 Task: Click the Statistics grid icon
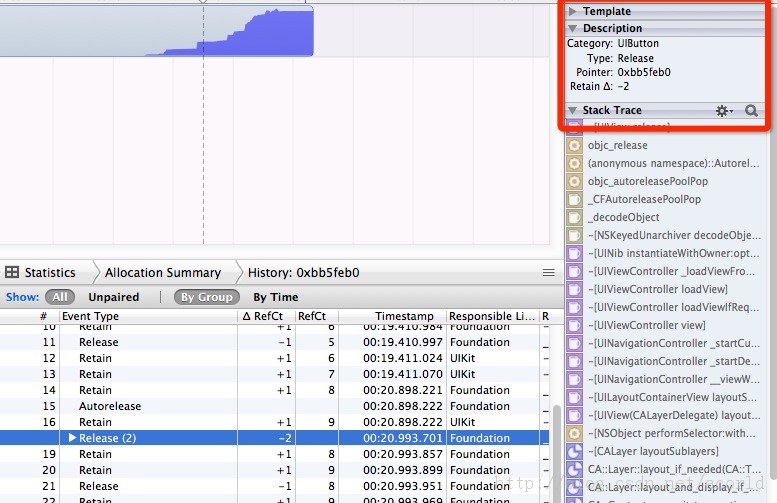point(12,272)
